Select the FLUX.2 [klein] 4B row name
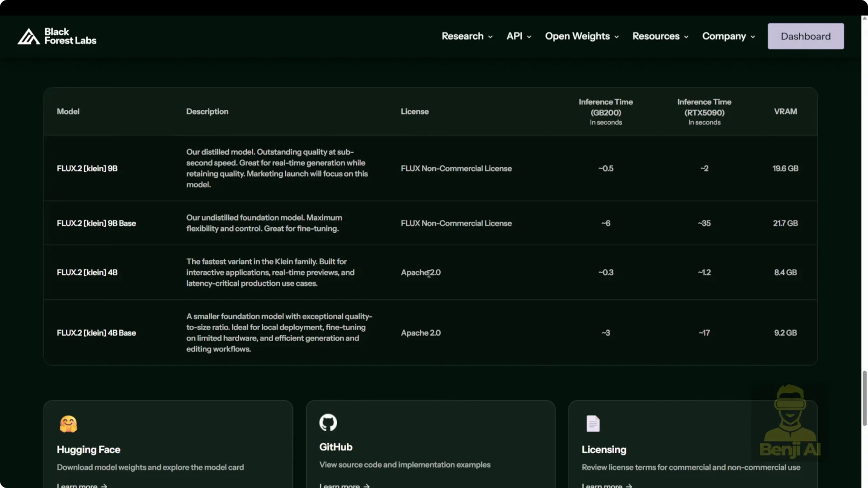The image size is (868, 488). [87, 272]
